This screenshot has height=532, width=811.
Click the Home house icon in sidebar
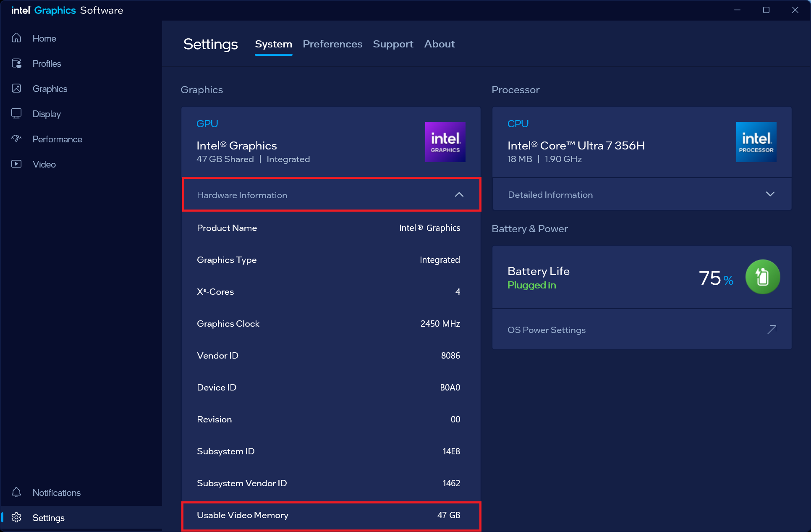coord(16,38)
